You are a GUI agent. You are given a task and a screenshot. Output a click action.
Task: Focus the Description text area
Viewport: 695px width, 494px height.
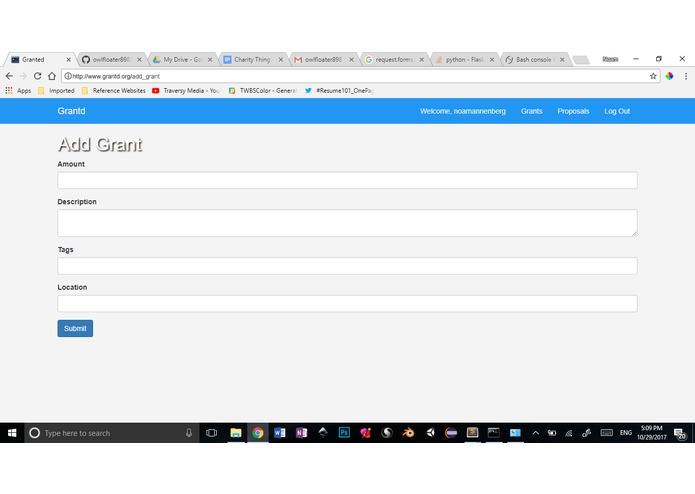click(x=347, y=223)
